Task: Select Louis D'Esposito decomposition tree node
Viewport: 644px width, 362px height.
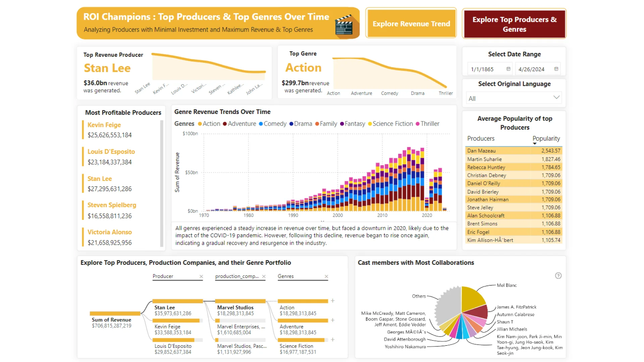Action: point(178,346)
